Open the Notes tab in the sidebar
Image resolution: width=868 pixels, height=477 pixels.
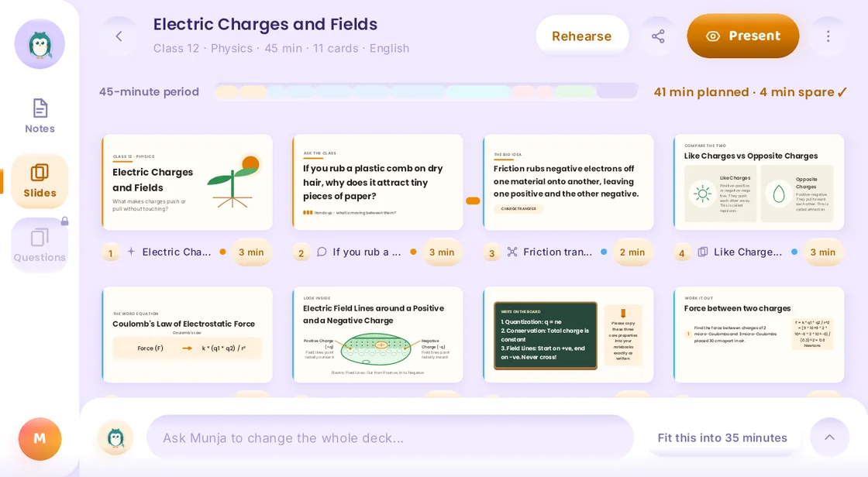40,116
